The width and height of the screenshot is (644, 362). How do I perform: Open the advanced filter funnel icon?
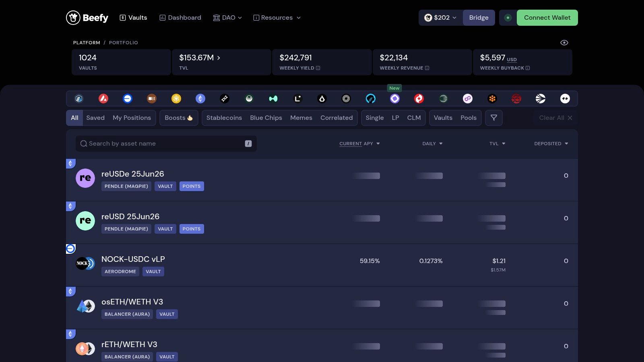click(x=494, y=118)
